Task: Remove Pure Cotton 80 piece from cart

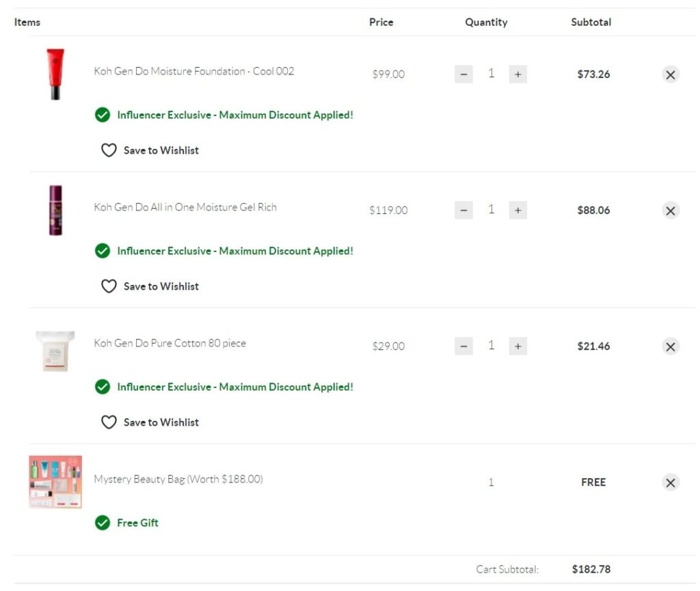Action: (x=671, y=346)
